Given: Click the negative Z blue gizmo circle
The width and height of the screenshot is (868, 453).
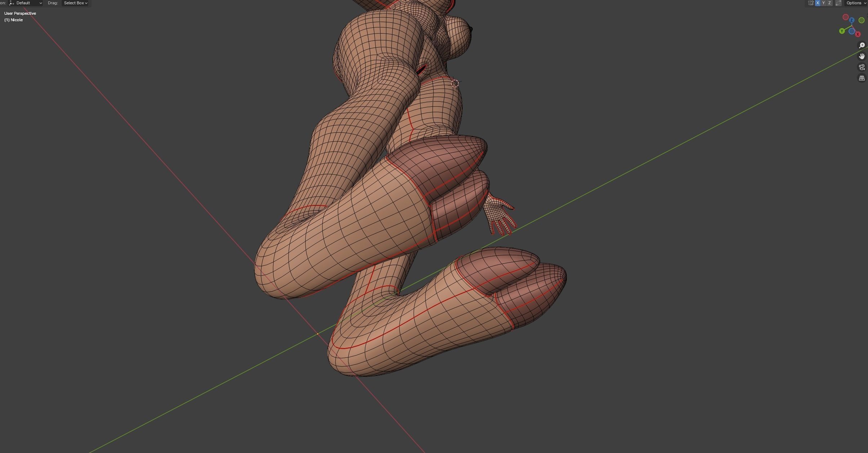Looking at the screenshot, I should [851, 31].
